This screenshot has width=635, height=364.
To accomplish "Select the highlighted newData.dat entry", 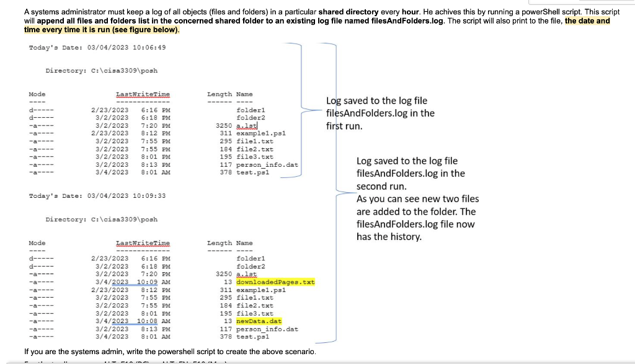I will point(258,321).
